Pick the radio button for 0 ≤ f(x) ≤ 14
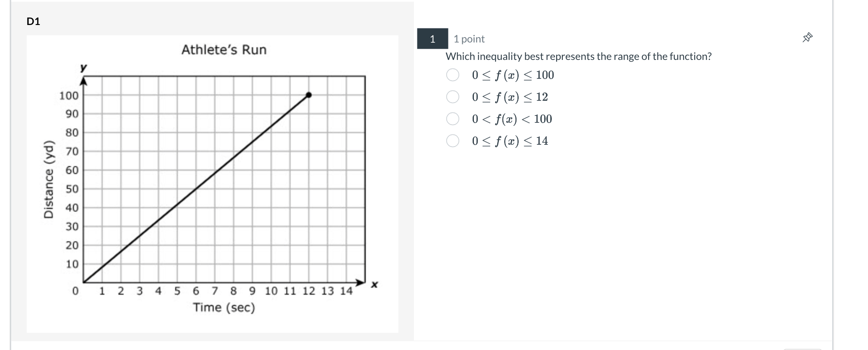Viewport: 868px width, 350px height. pos(452,141)
